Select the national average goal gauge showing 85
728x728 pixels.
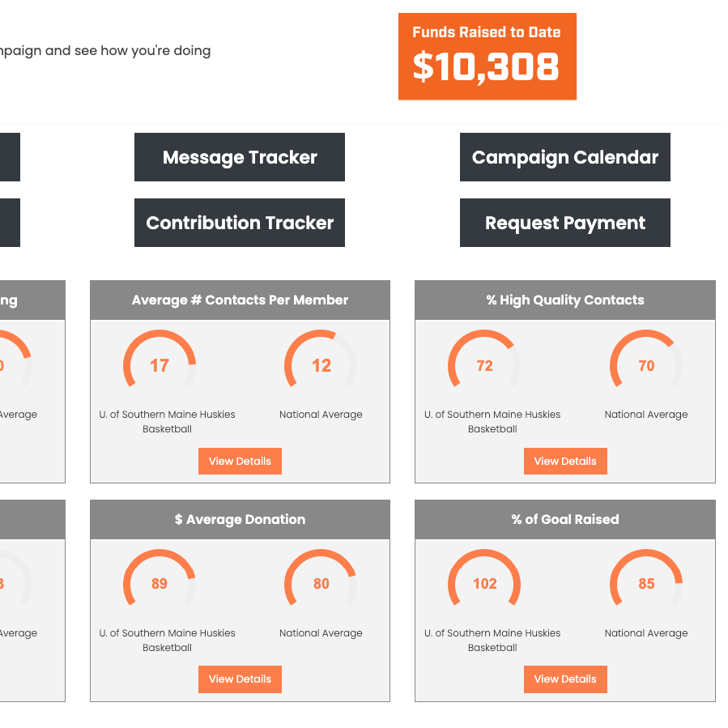pyautogui.click(x=646, y=584)
